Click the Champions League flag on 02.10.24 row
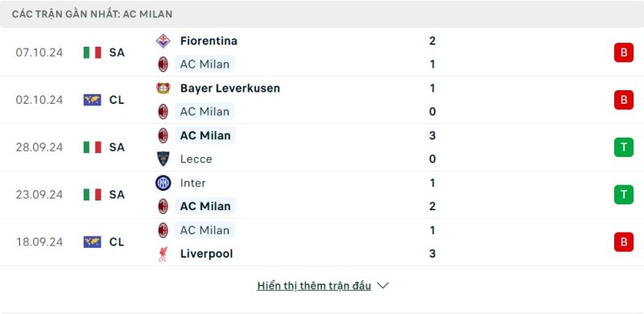644x314 pixels. coord(93,100)
